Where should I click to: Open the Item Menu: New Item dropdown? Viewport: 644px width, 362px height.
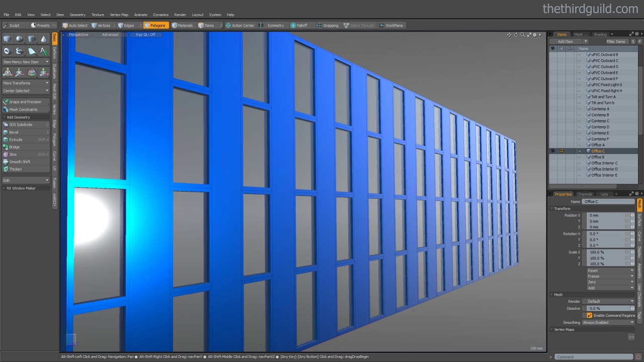(x=26, y=62)
